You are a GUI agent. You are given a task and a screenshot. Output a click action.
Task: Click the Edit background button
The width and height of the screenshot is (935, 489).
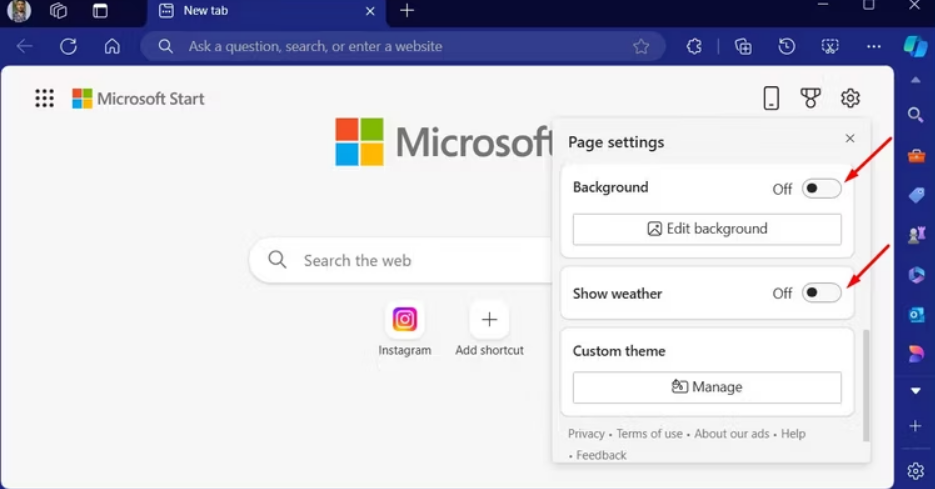707,229
